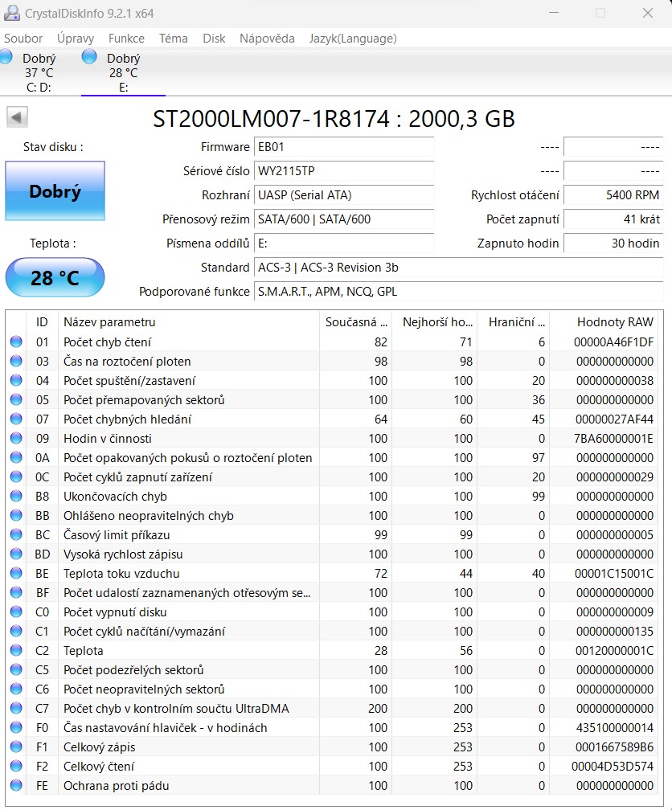This screenshot has height=810, width=672.
Task: Click RAW value 00004D53D574
Action: pyautogui.click(x=612, y=766)
